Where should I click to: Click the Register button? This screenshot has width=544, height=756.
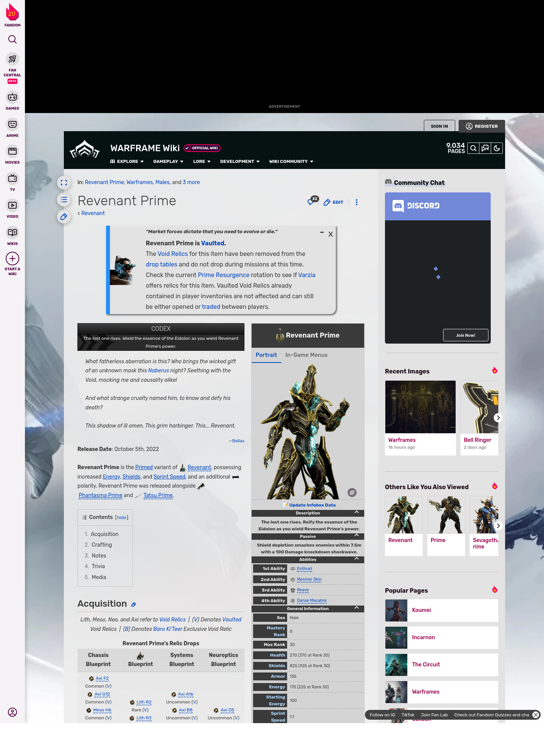(482, 126)
